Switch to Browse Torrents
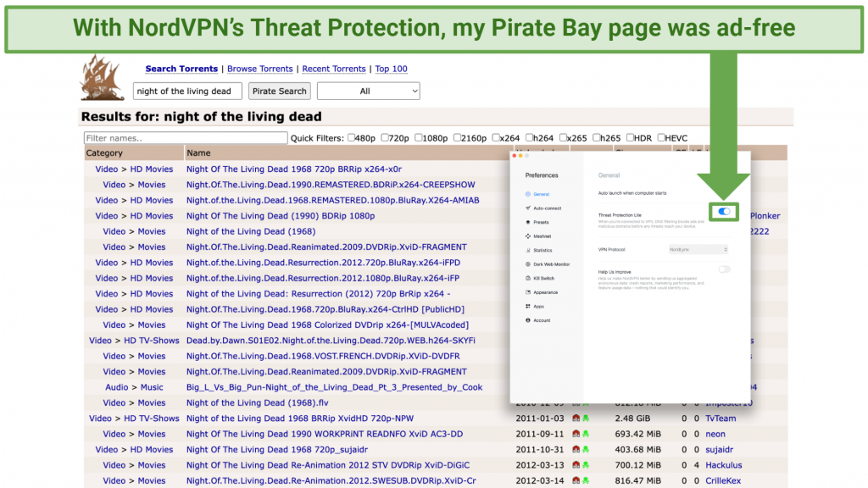 [260, 69]
